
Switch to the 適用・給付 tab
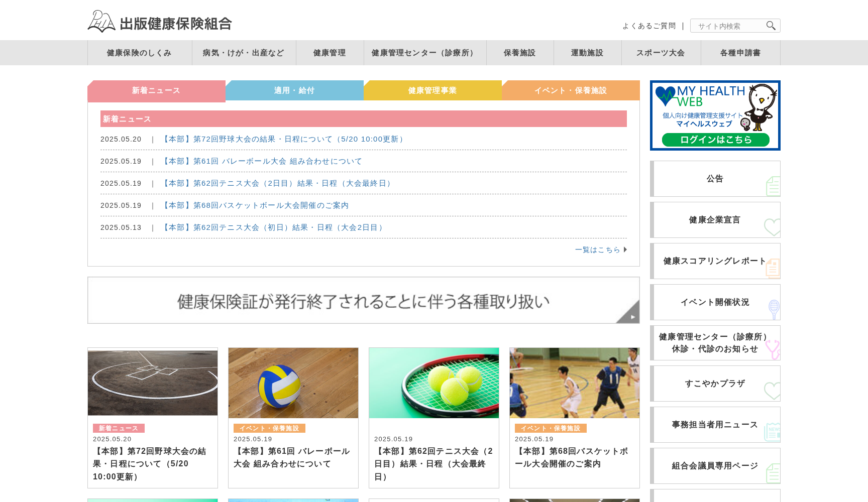coord(294,90)
